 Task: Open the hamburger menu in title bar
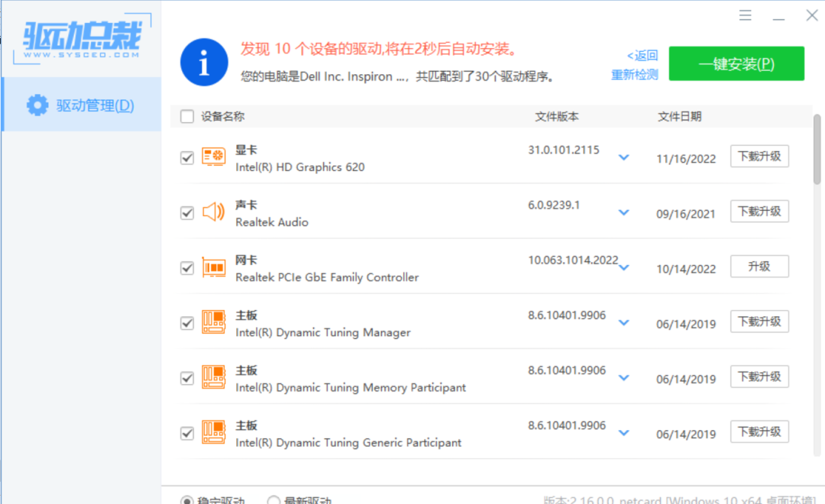tap(745, 15)
